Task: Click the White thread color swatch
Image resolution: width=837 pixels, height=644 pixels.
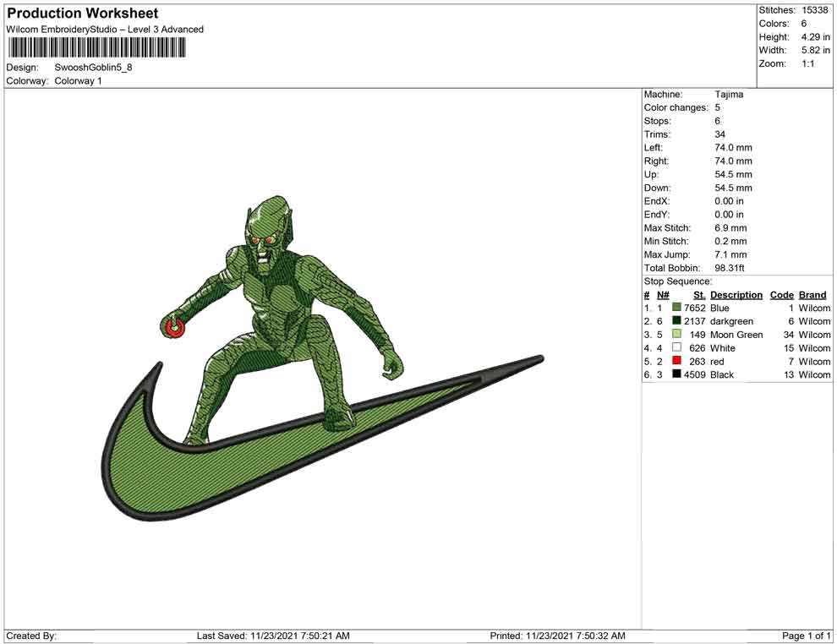Action: pos(677,347)
